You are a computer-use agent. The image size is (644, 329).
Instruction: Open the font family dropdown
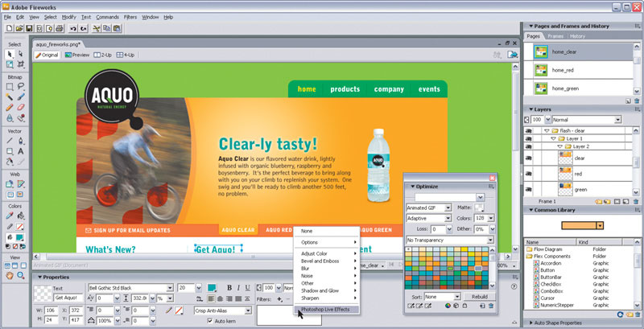(170, 288)
